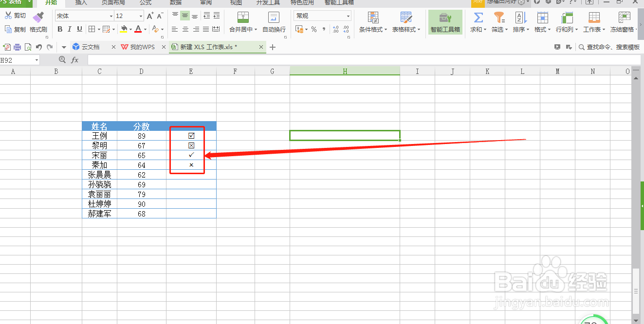This screenshot has height=324, width=644.
Task: Apply percent style with % icon
Action: click(x=314, y=30)
